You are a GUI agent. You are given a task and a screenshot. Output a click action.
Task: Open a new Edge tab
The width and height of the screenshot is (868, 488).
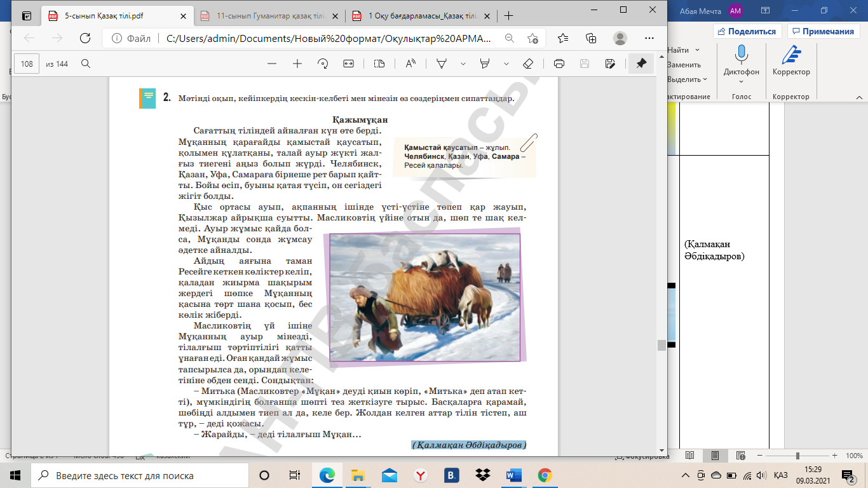click(508, 16)
